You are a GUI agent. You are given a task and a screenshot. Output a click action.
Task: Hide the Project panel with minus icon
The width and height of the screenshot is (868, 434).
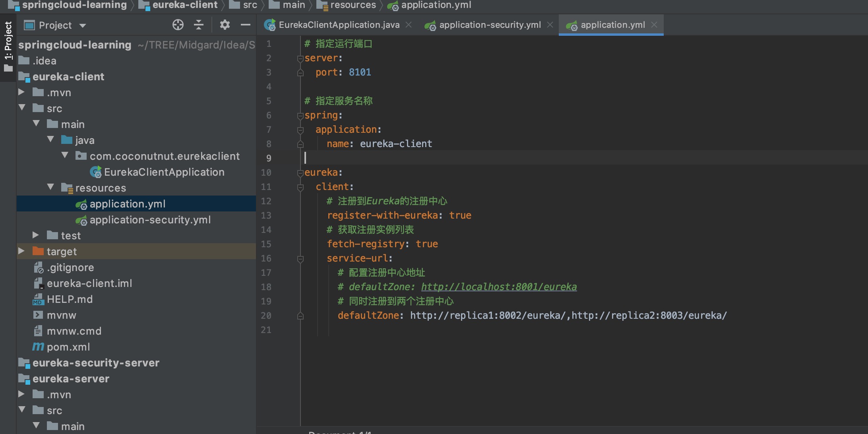pos(246,25)
